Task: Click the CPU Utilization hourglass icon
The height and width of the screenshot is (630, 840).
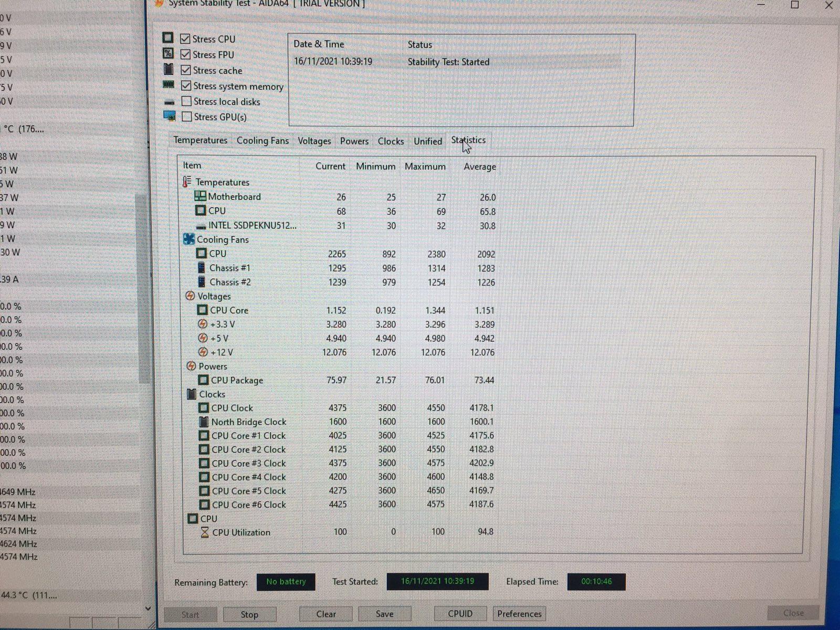Action: click(x=205, y=532)
